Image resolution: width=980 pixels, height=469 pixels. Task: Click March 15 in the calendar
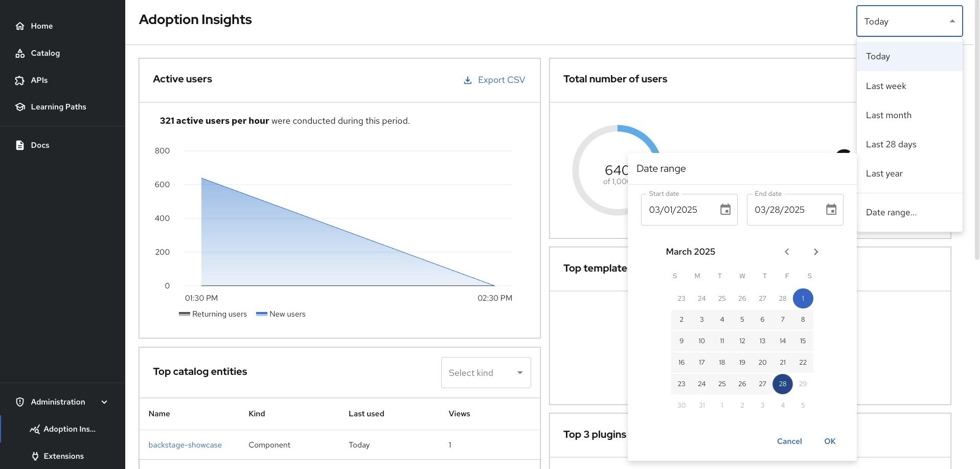point(803,341)
